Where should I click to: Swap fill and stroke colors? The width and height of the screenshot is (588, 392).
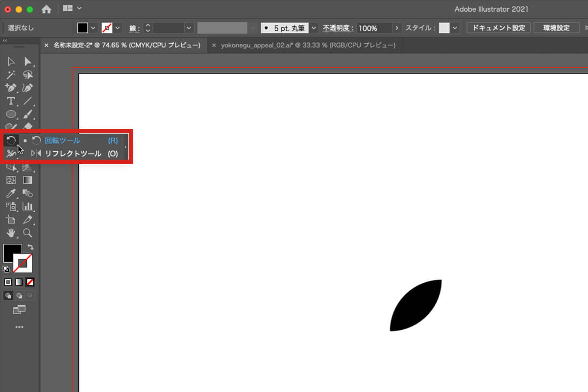point(30,247)
